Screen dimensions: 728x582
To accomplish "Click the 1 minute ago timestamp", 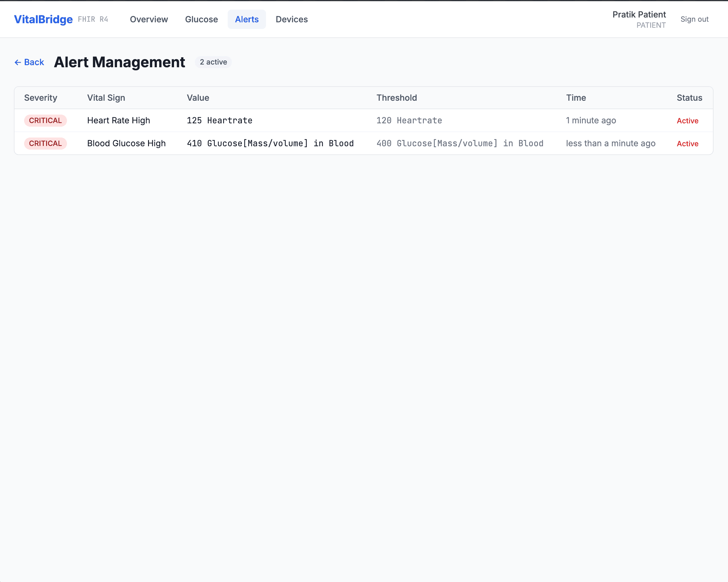I will (591, 121).
